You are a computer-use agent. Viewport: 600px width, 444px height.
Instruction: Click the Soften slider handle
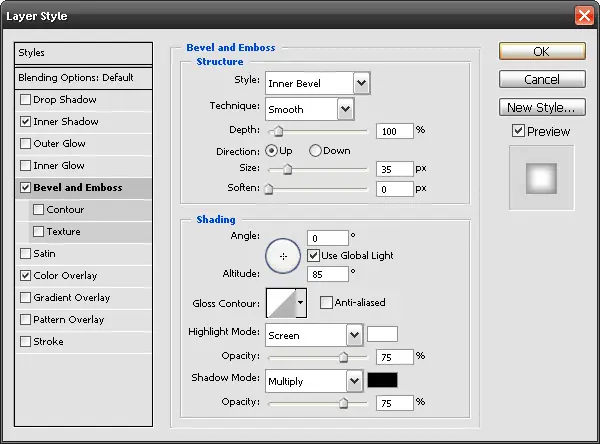coord(269,189)
